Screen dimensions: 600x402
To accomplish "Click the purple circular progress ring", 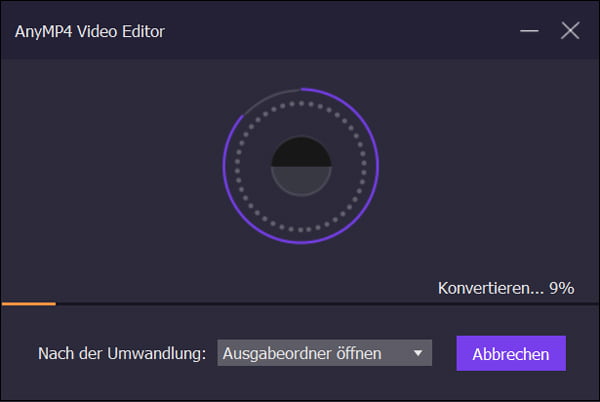I will [x=377, y=166].
